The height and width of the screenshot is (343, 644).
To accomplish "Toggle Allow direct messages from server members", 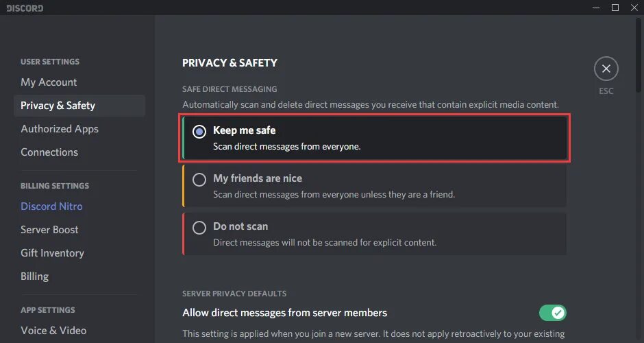I will (552, 313).
